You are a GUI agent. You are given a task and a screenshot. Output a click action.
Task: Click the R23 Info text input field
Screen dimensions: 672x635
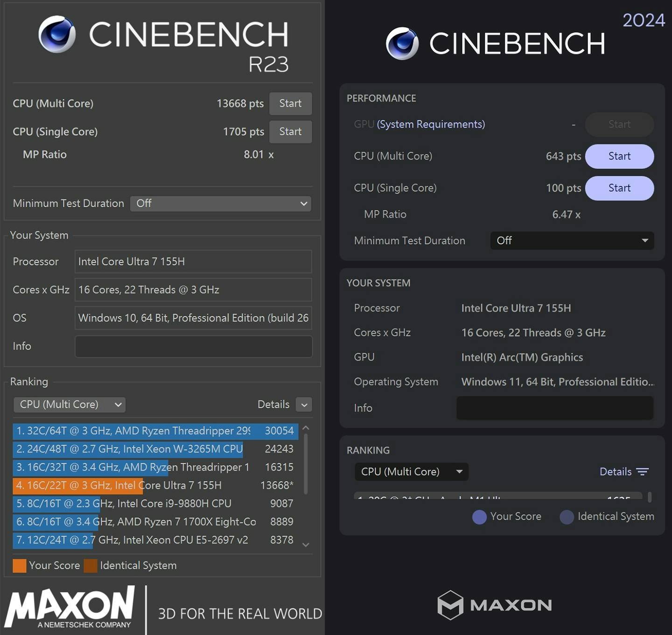tap(193, 346)
